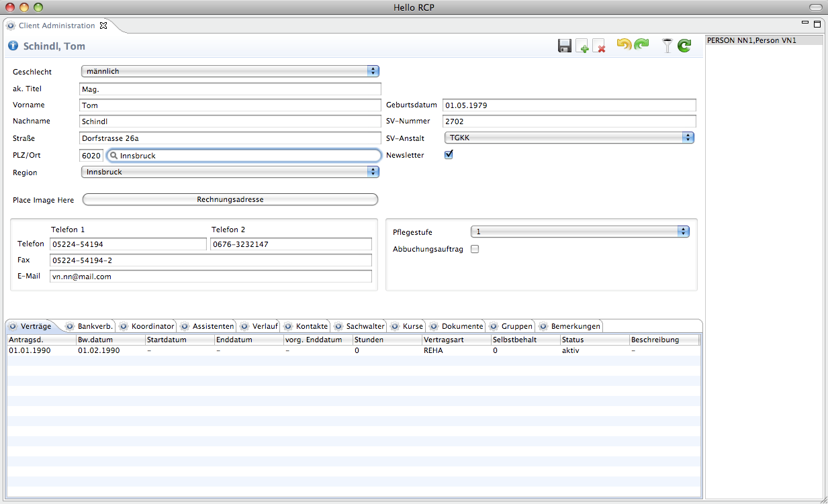Click the SV-Nummer field
828x504 pixels.
point(569,121)
